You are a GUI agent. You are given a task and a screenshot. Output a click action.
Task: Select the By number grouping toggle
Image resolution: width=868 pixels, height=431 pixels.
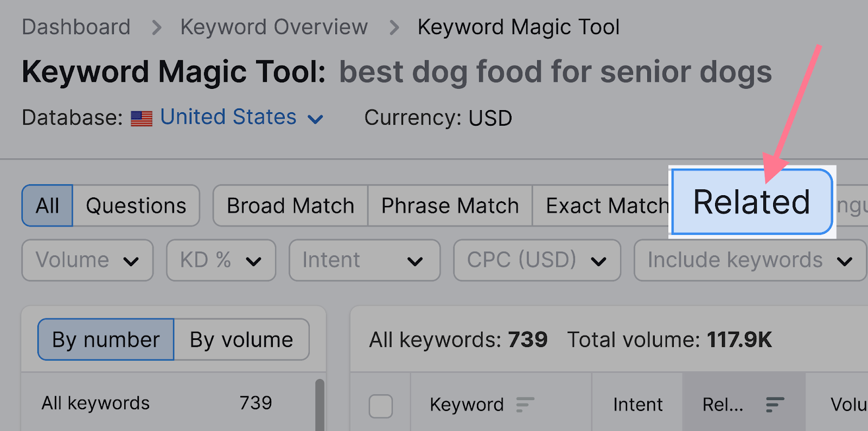click(106, 339)
